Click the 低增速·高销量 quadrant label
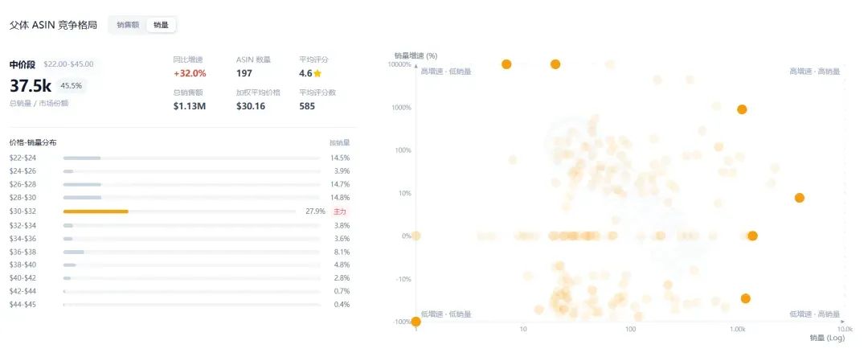Image resolution: width=868 pixels, height=357 pixels. (814, 314)
